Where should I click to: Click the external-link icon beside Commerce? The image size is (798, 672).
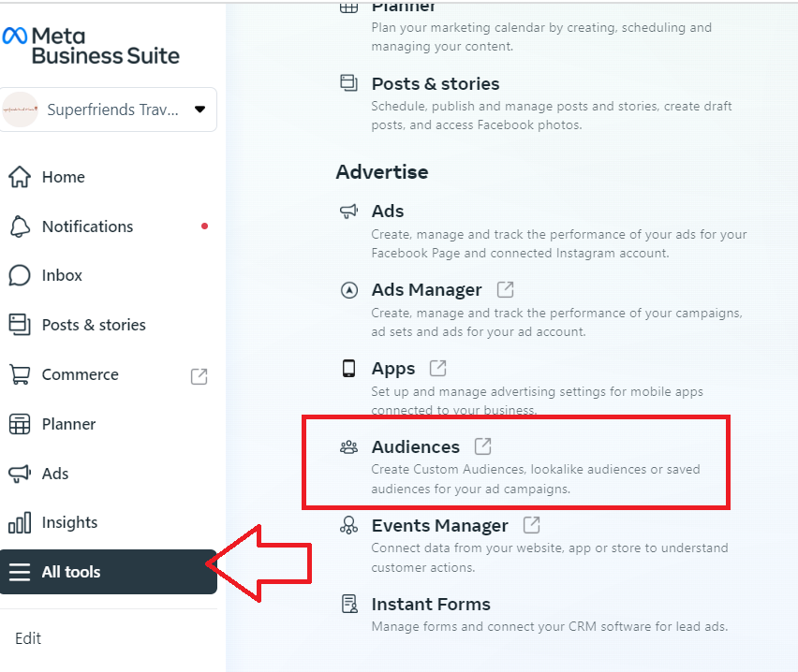pos(199,376)
